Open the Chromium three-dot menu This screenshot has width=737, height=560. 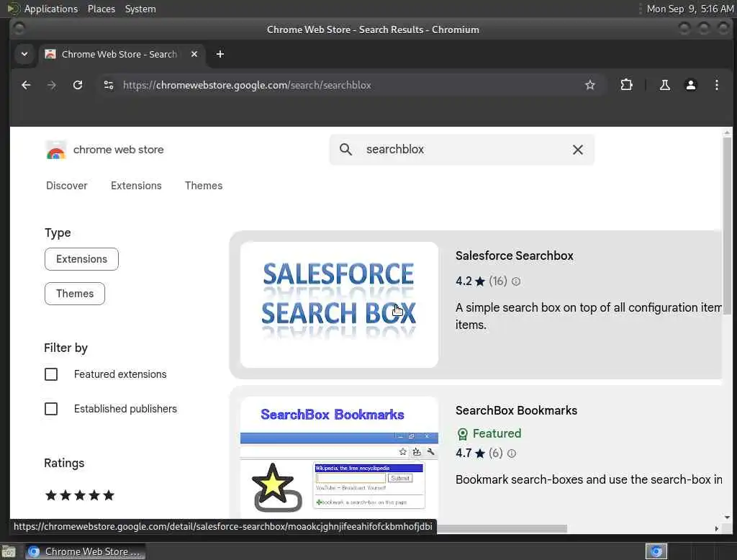point(716,85)
